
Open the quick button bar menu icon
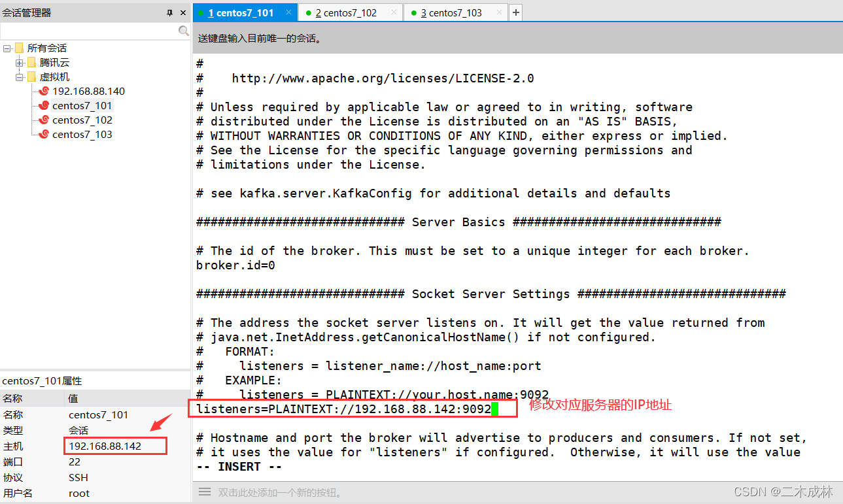(x=205, y=492)
